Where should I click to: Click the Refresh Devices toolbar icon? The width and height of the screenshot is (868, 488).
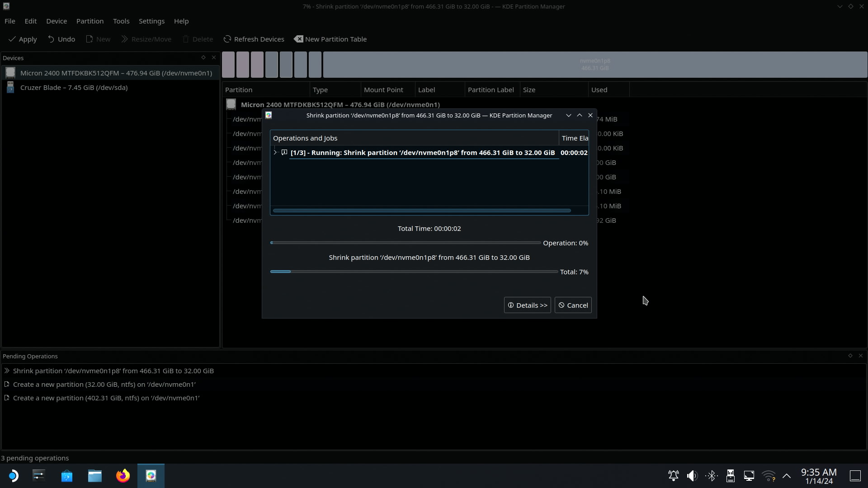[227, 39]
